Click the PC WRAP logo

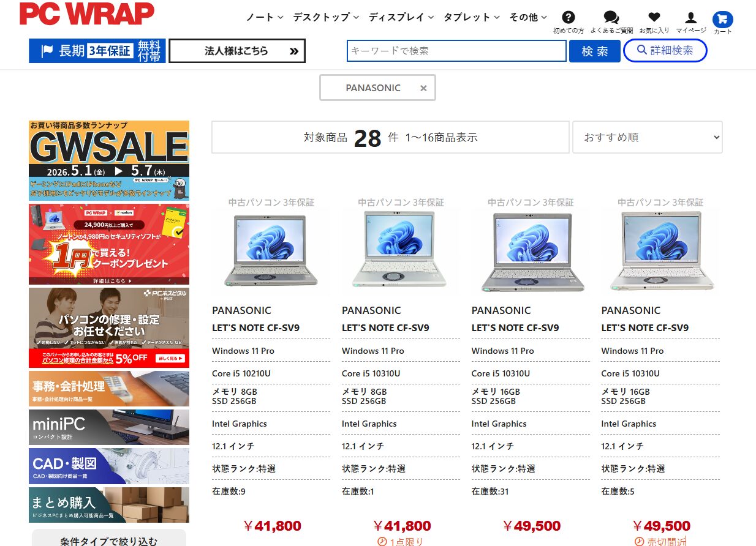86,13
